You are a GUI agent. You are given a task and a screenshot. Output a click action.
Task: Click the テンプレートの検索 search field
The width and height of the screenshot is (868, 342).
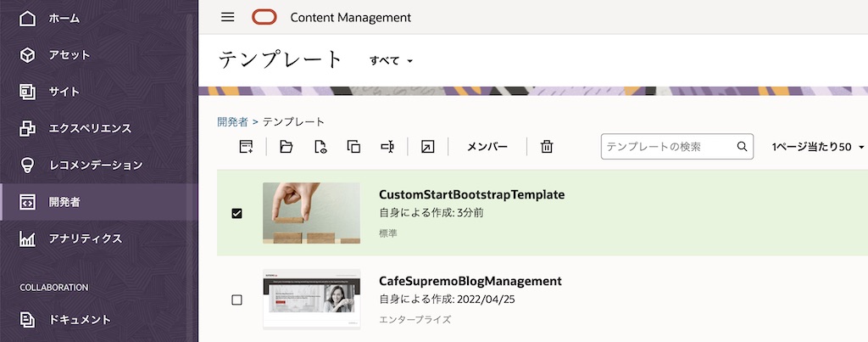tap(668, 147)
